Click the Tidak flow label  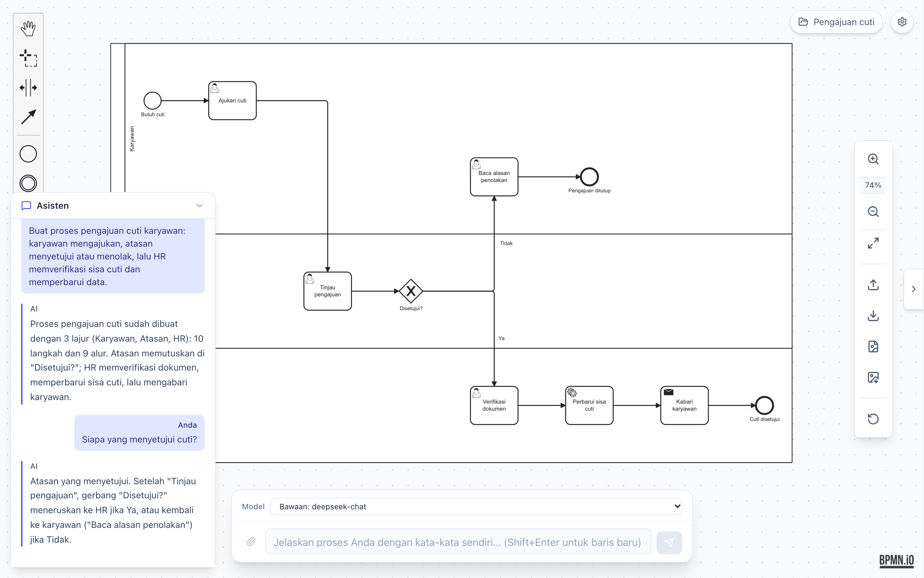[x=506, y=243]
